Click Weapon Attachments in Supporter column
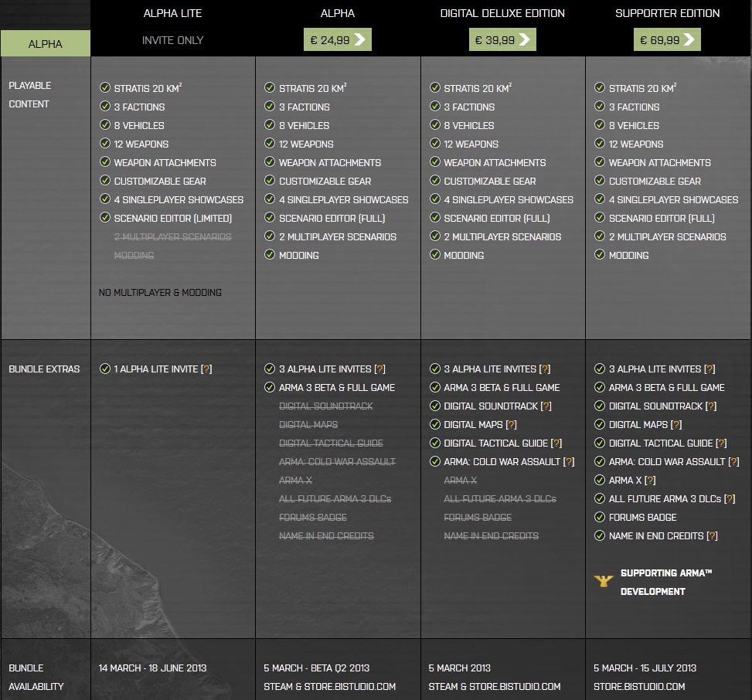 (x=660, y=162)
